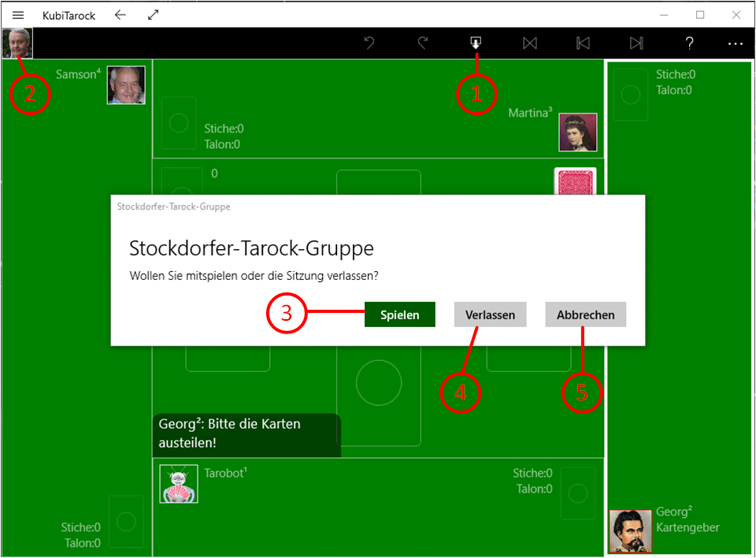Click the red face-down card
This screenshot has height=558, width=756.
tap(575, 183)
